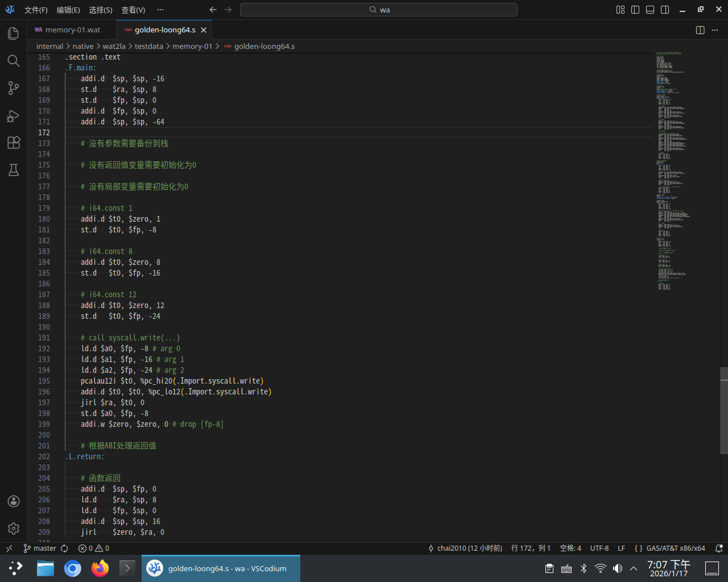Open Run and Debug view
The width and height of the screenshot is (728, 582).
(14, 116)
